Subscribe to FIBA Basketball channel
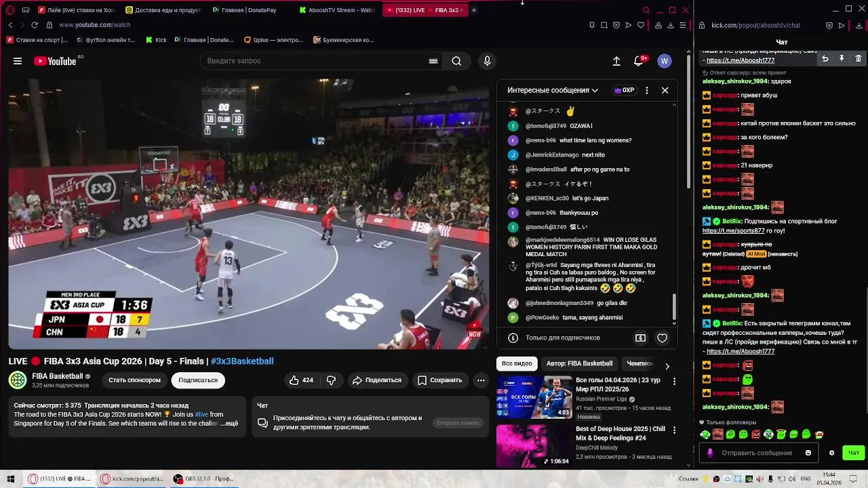This screenshot has height=488, width=868. [x=198, y=380]
